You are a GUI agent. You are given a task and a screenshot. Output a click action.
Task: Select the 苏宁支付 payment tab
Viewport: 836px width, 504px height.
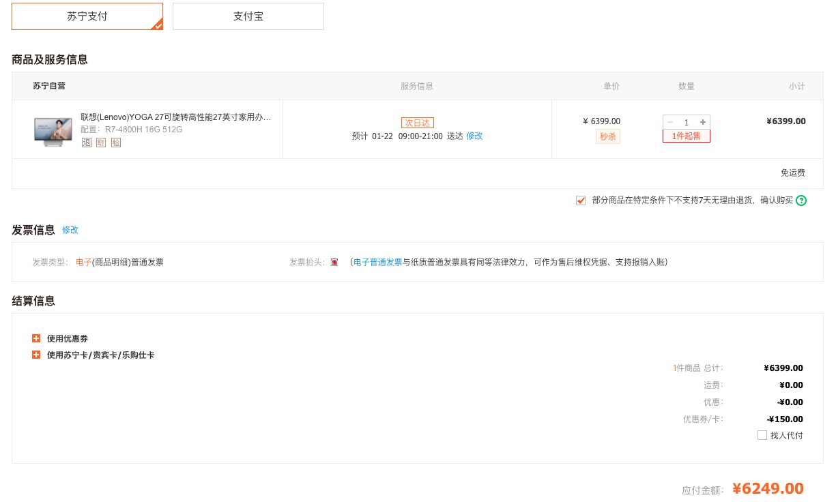click(x=87, y=16)
